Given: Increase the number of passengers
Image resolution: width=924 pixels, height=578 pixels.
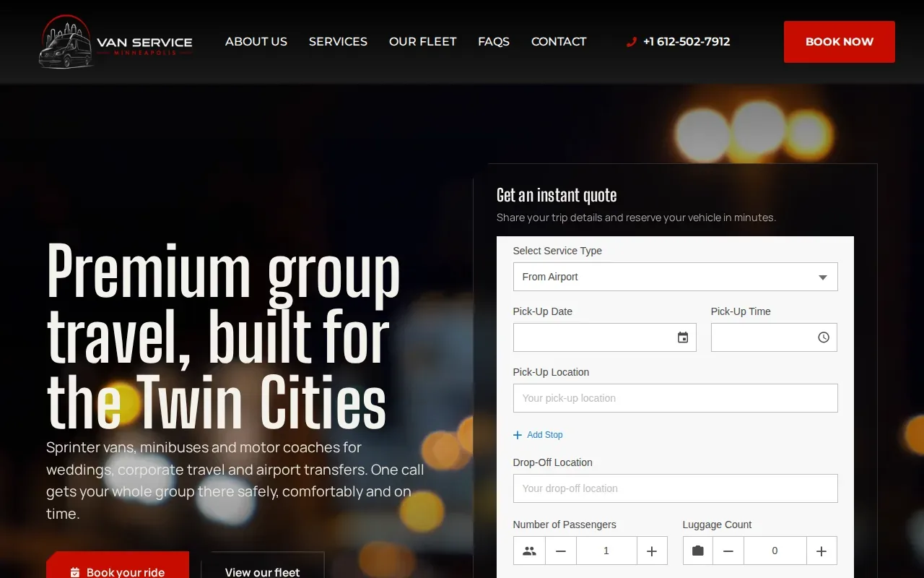Looking at the screenshot, I should (x=652, y=551).
